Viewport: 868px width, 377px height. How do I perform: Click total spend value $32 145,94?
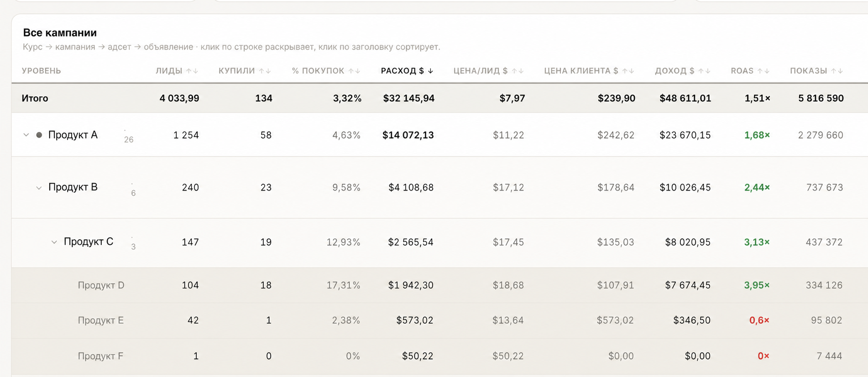coord(409,98)
